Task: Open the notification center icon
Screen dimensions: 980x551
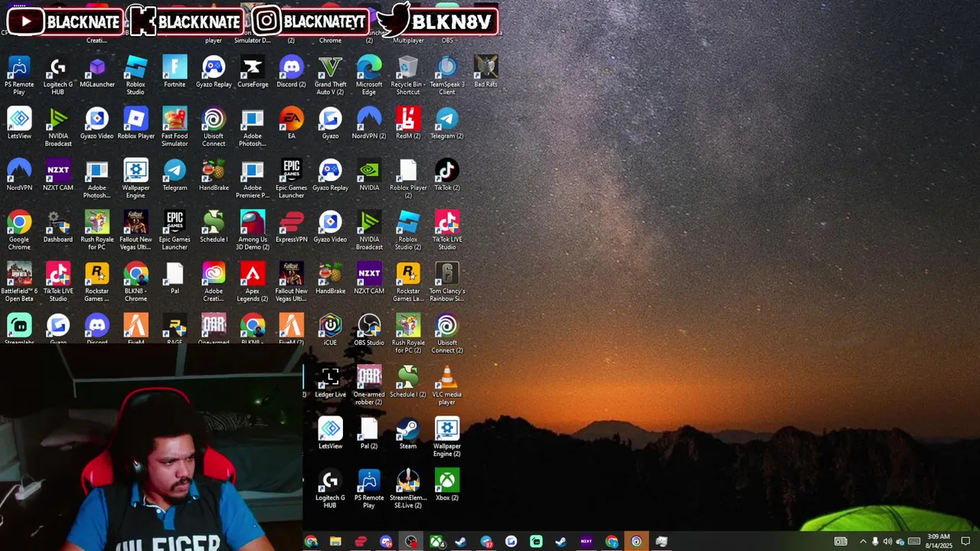Action: point(965,542)
